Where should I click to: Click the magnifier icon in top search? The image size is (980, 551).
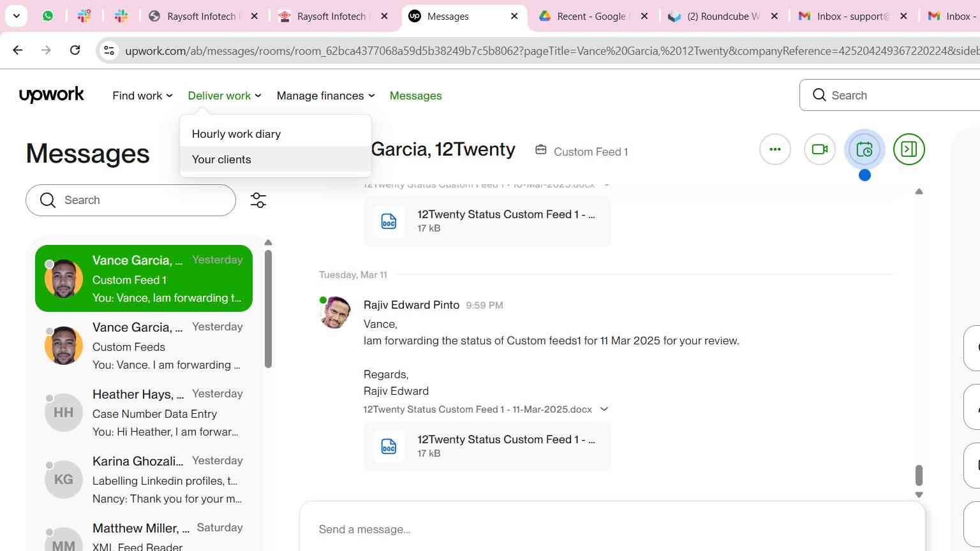point(819,95)
